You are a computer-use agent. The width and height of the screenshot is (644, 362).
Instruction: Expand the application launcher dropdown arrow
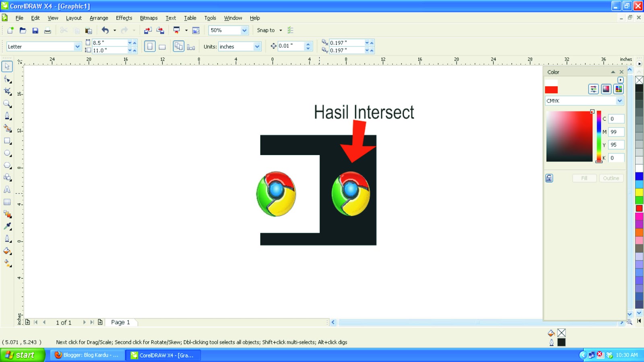point(186,30)
